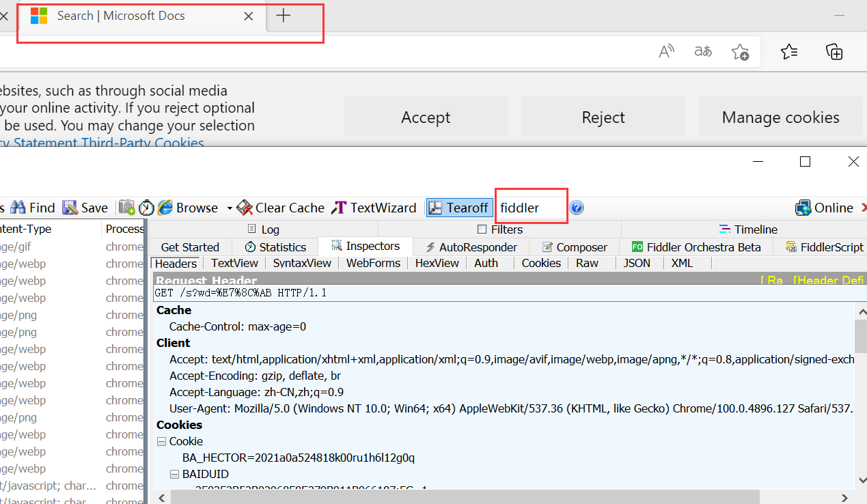Select the Raw inspector tab
The image size is (867, 504).
coord(587,263)
